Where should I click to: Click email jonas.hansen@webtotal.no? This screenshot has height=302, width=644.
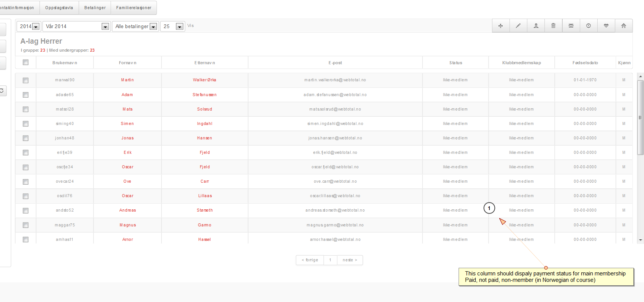point(335,138)
